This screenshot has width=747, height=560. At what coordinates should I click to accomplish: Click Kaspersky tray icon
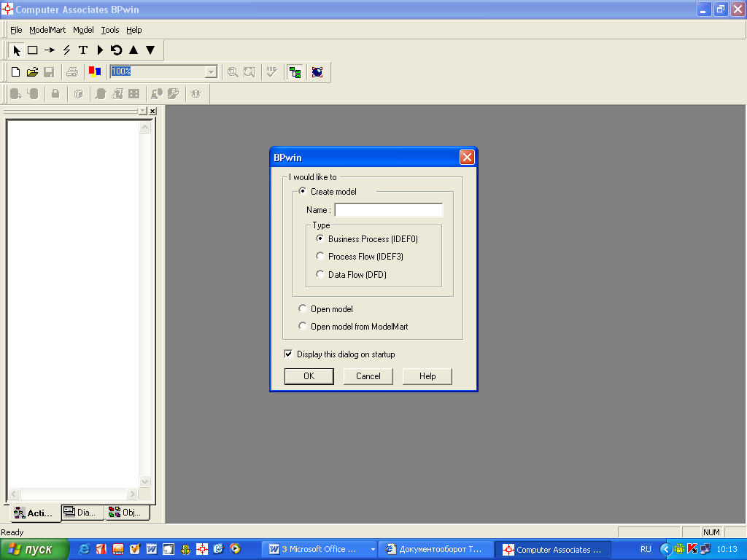pyautogui.click(x=692, y=549)
